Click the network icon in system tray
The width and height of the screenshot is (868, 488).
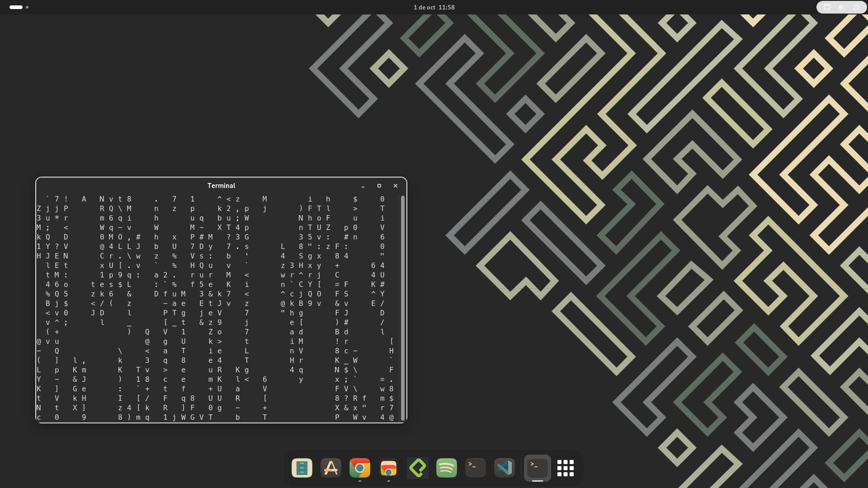click(827, 7)
